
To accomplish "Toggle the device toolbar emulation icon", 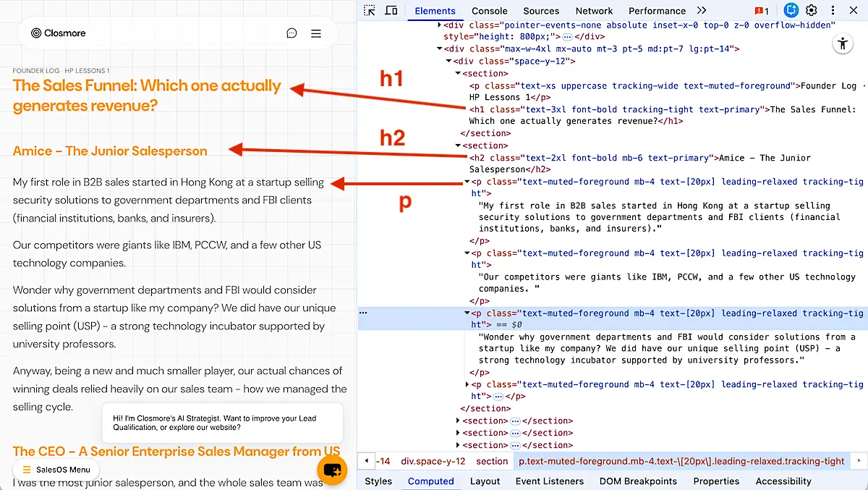I will coord(391,11).
